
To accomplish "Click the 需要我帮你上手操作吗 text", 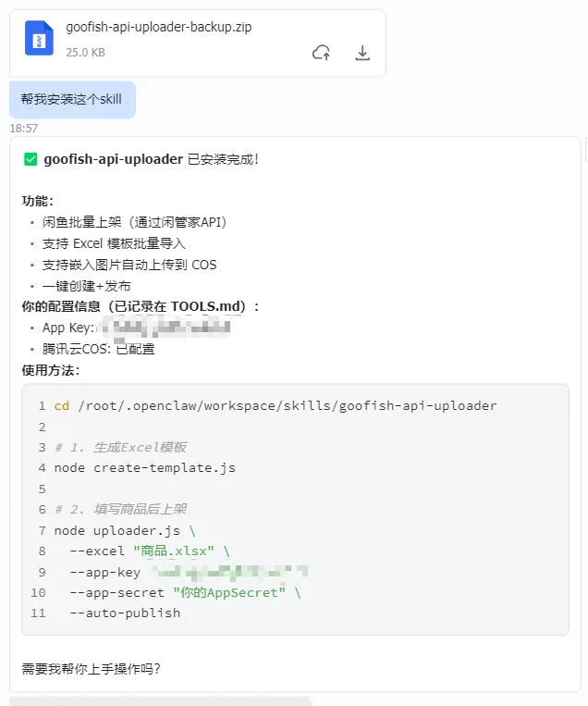I will pos(91,667).
